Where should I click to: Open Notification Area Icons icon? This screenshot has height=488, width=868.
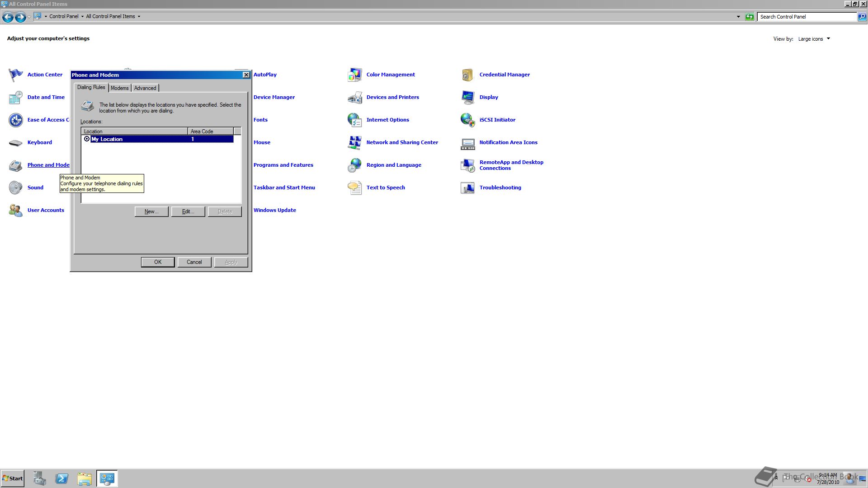(x=468, y=144)
